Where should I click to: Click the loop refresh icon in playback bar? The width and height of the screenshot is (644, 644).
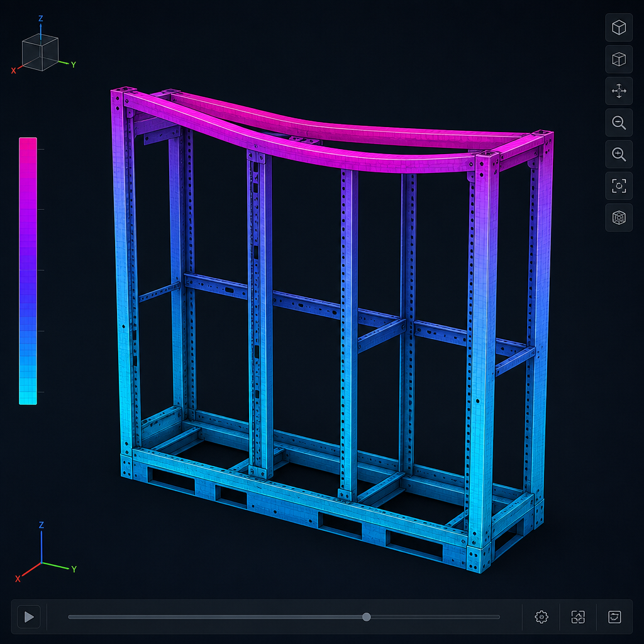[614, 616]
